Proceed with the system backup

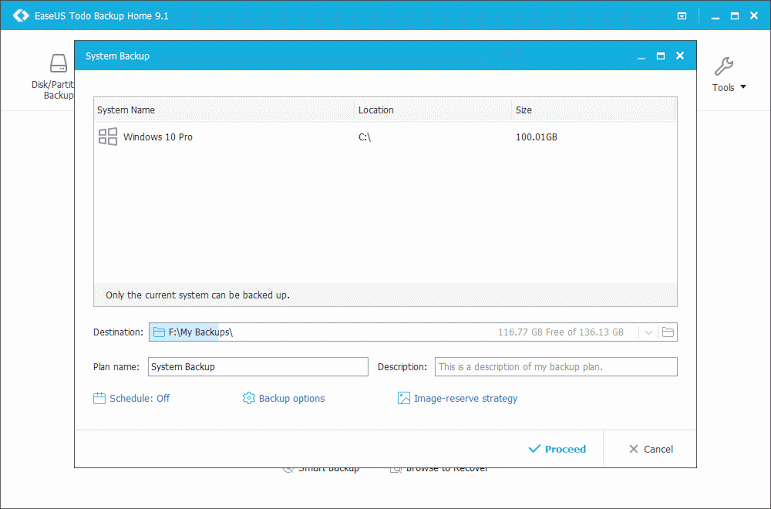pyautogui.click(x=557, y=449)
